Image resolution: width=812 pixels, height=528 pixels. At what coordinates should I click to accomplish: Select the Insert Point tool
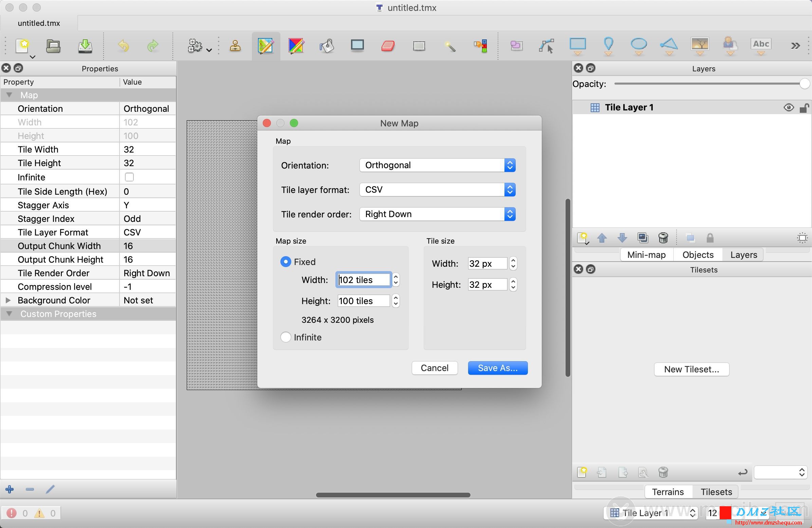[x=608, y=46]
